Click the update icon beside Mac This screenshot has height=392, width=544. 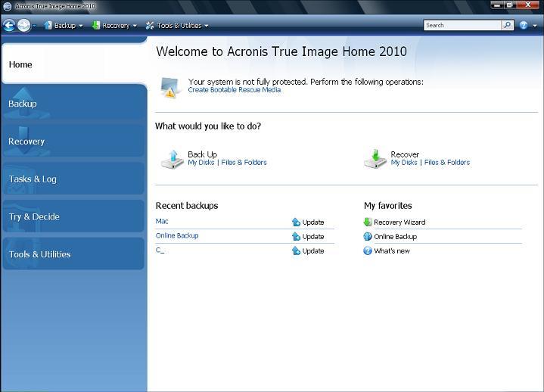click(x=296, y=222)
